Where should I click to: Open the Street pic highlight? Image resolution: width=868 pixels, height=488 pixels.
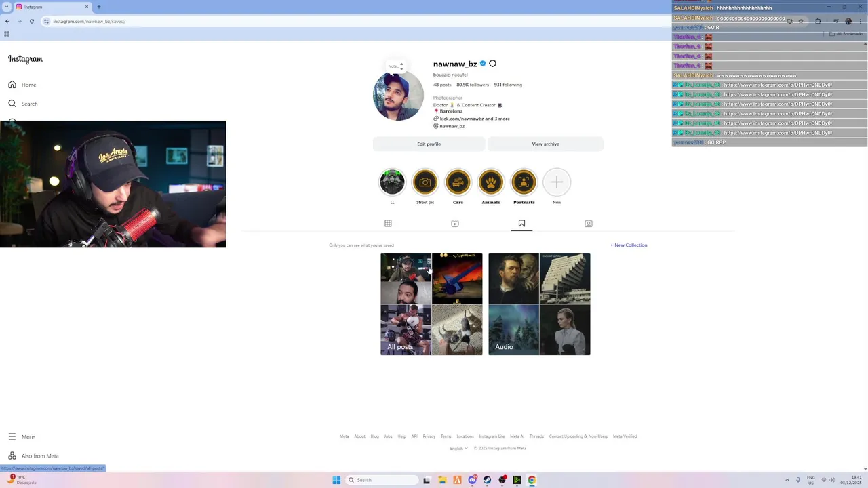click(425, 182)
